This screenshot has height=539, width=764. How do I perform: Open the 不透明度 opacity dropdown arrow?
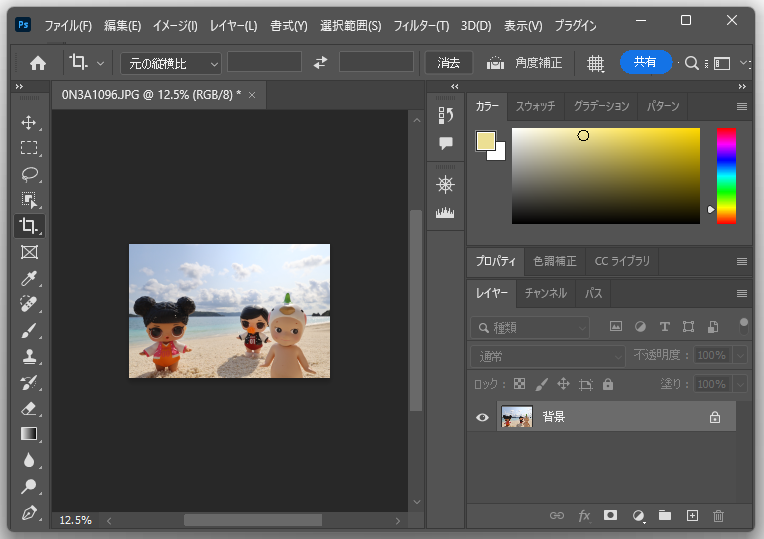(x=741, y=355)
